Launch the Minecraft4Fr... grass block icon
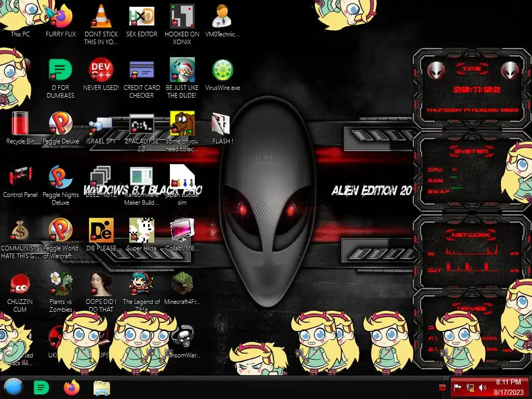532x399 pixels. (x=182, y=288)
